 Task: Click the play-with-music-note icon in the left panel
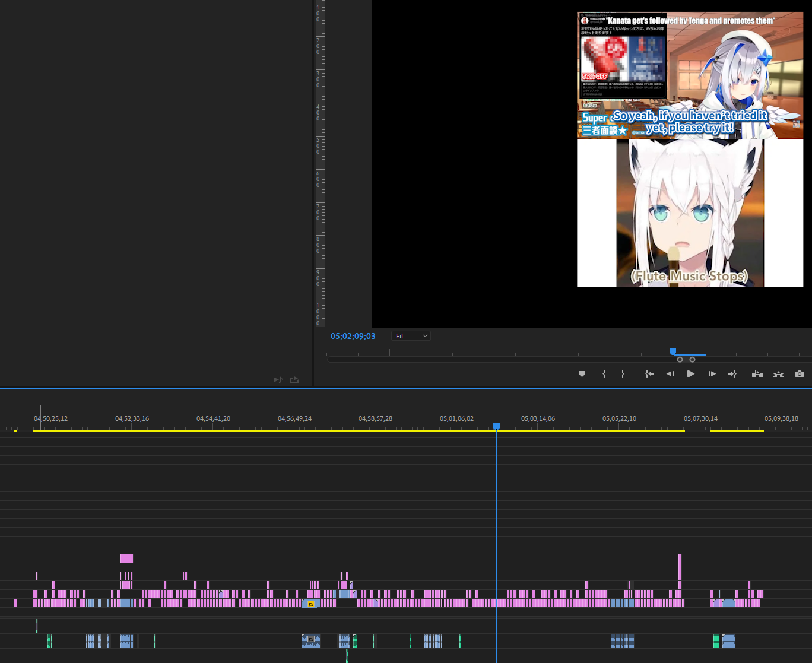coord(278,380)
